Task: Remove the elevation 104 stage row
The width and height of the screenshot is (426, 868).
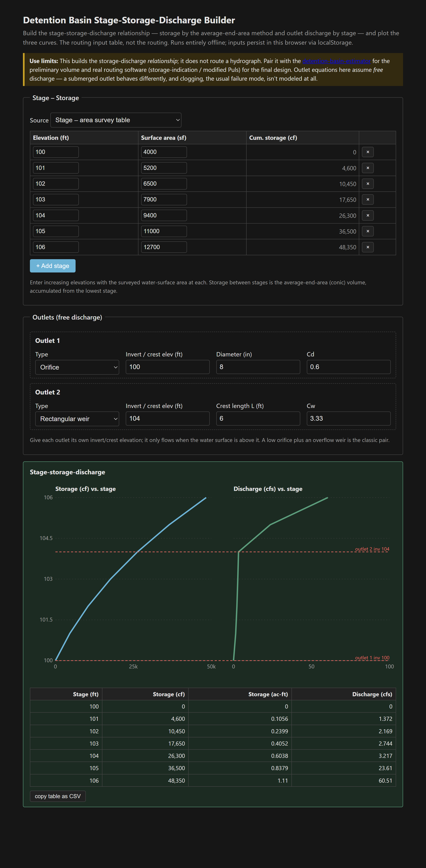Action: (368, 215)
